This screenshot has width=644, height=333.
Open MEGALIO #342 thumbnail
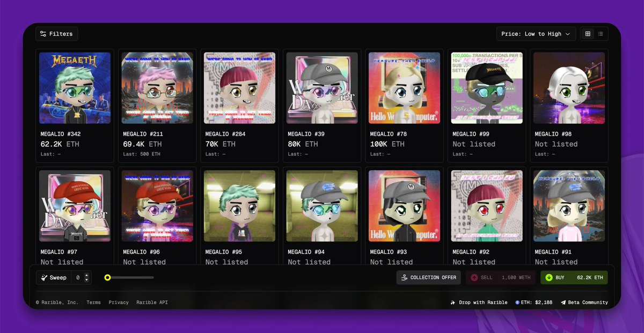(x=75, y=88)
